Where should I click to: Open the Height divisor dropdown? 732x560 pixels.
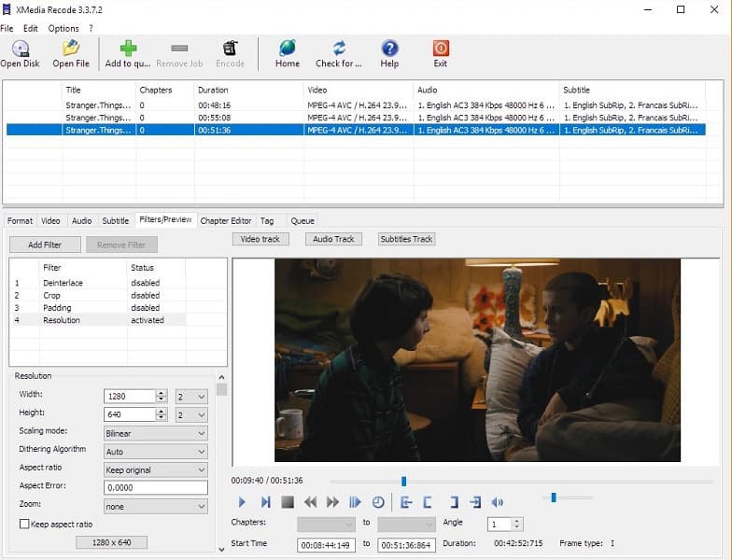coord(191,414)
